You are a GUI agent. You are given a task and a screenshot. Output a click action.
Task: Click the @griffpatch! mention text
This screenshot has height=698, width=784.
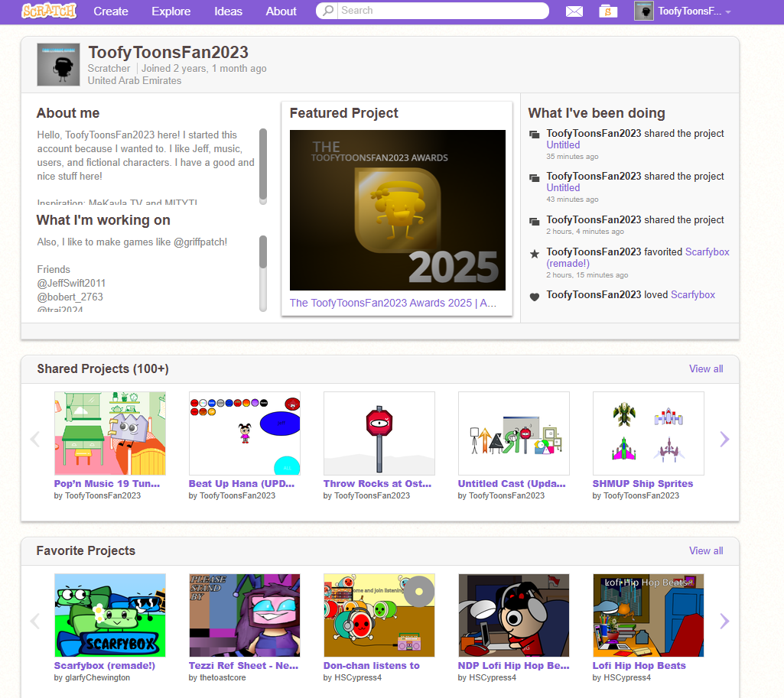tap(200, 242)
